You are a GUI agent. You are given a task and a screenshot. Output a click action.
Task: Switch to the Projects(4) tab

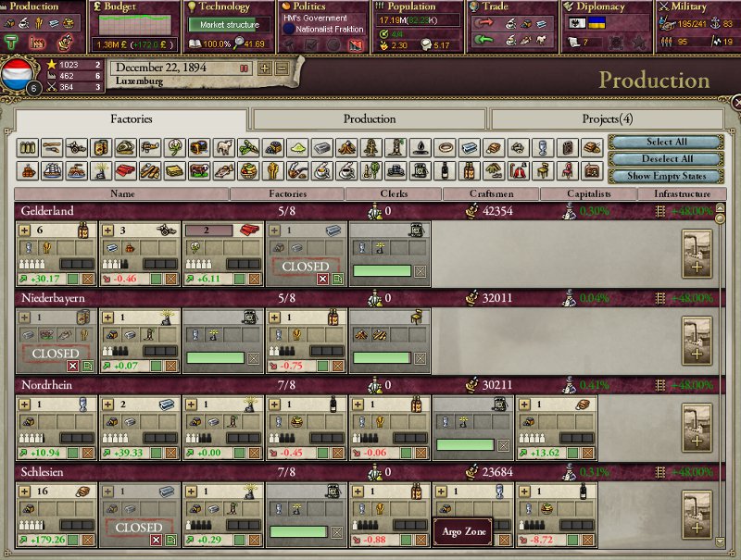(607, 119)
